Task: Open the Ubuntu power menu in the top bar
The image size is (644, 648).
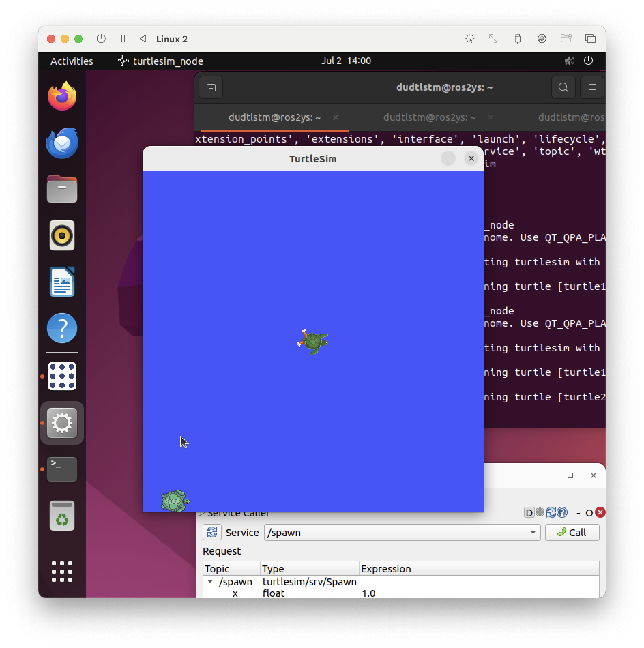Action: 588,61
